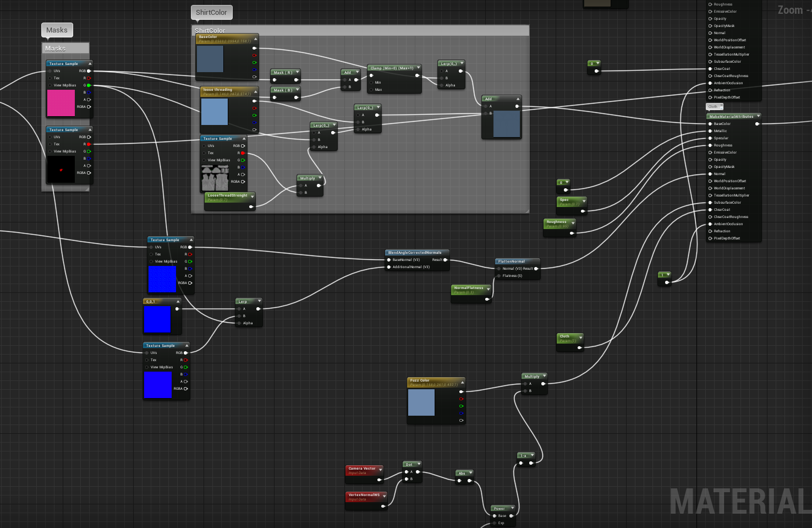This screenshot has width=812, height=528.
Task: Click Normal input pin on MakeMaterialAttributes node
Action: coord(710,174)
